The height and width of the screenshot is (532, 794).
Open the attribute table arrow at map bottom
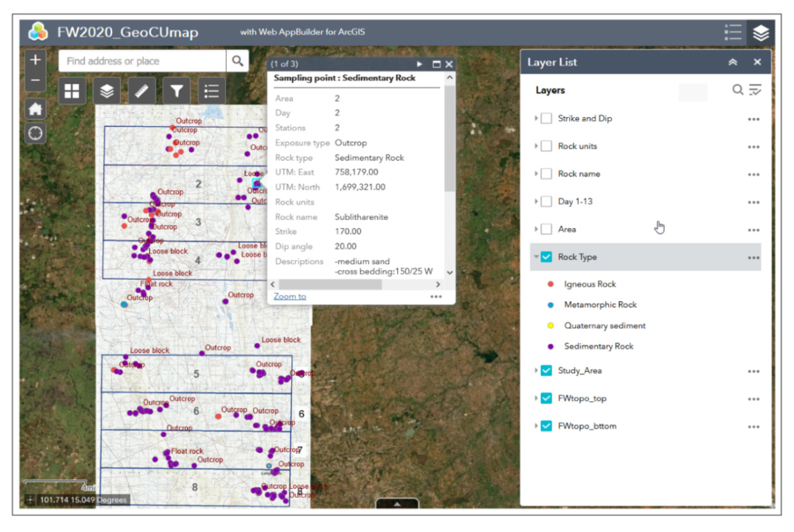click(397, 504)
